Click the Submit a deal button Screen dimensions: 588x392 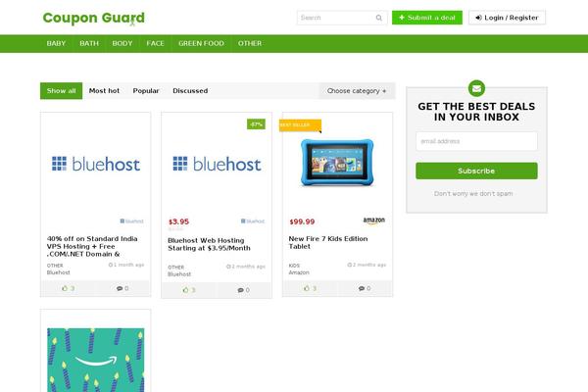pyautogui.click(x=427, y=18)
